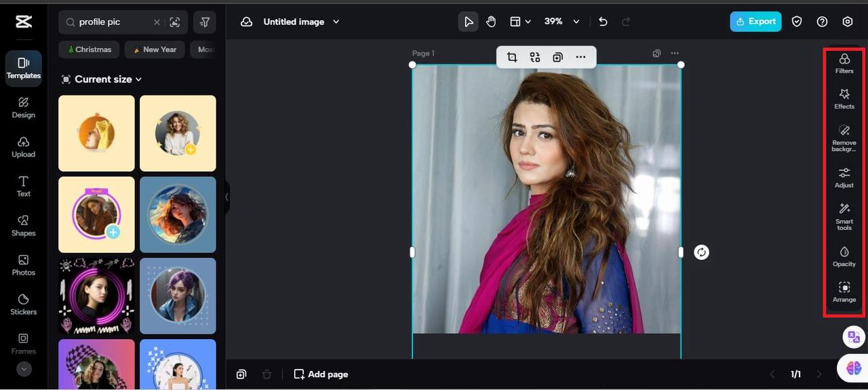
Task: Open the Photos sidebar tab
Action: coord(24,265)
